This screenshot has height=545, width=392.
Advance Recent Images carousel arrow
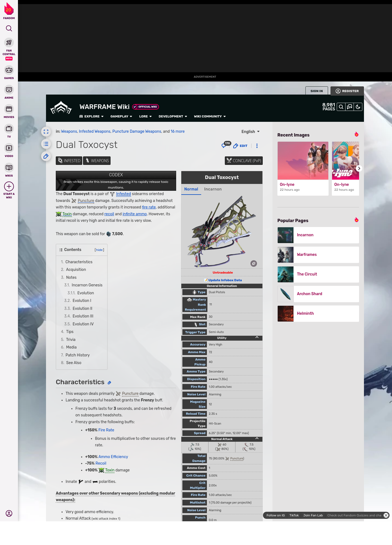[x=359, y=168]
